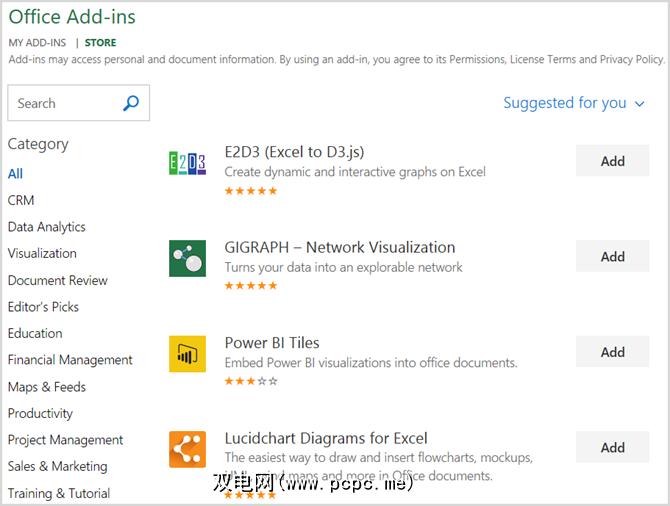Add the GIGRAPH add-in
The image size is (670, 506).
point(612,256)
